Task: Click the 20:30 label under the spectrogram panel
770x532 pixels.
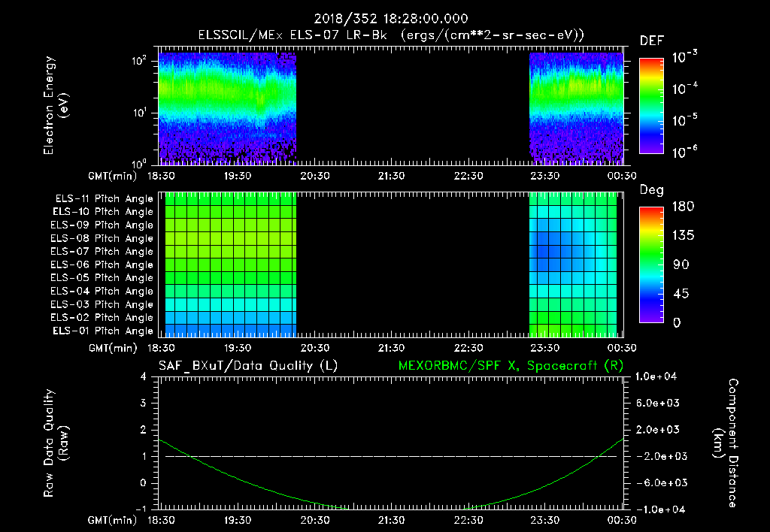Action: 315,176
